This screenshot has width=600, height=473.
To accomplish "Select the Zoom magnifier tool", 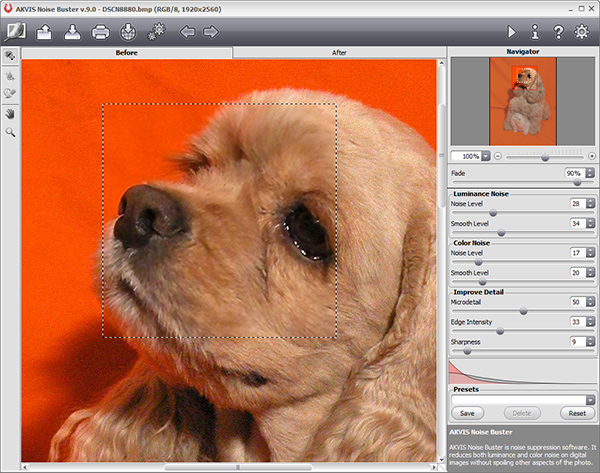I will [x=11, y=131].
